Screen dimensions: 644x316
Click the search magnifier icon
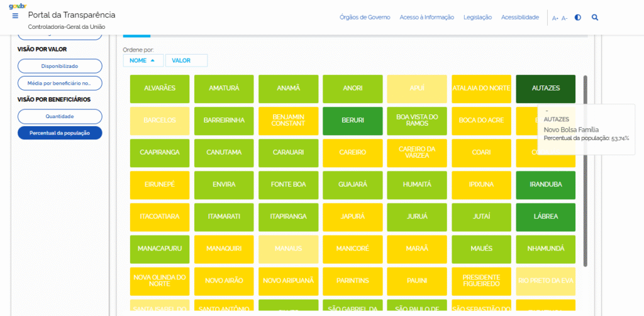(595, 18)
